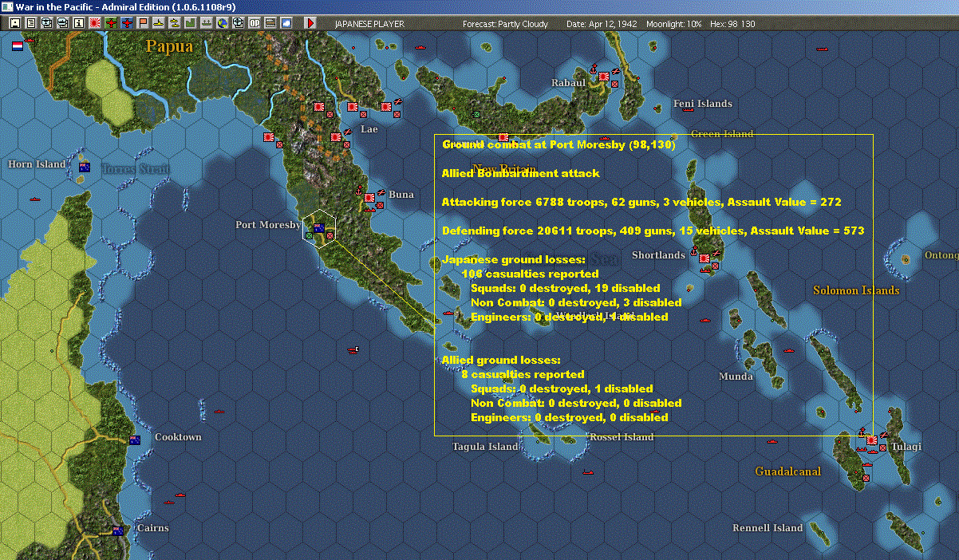Select the red plane on blue toolbar icon
The width and height of the screenshot is (959, 560).
[x=127, y=24]
